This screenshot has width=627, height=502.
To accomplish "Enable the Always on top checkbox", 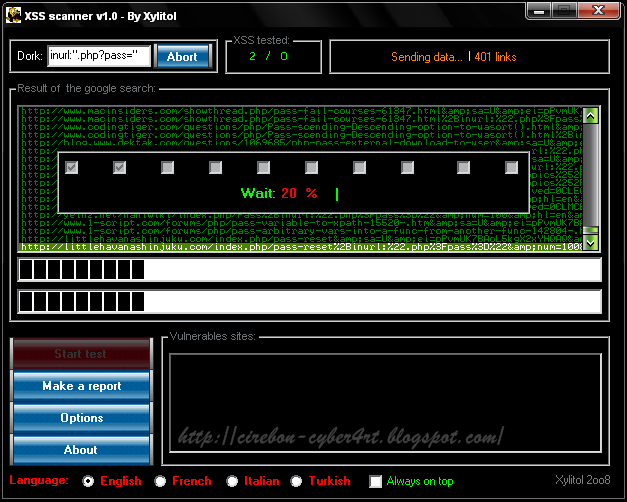I will [375, 481].
